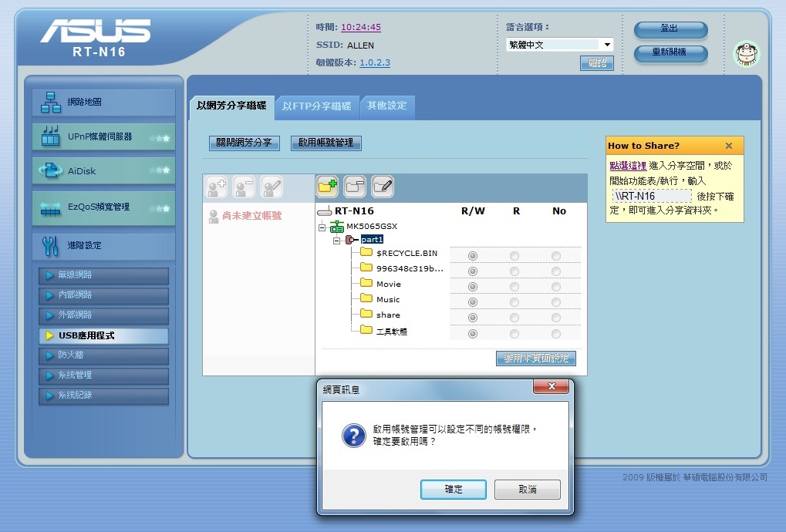
Task: Click the modify account icon
Action: pos(272,187)
